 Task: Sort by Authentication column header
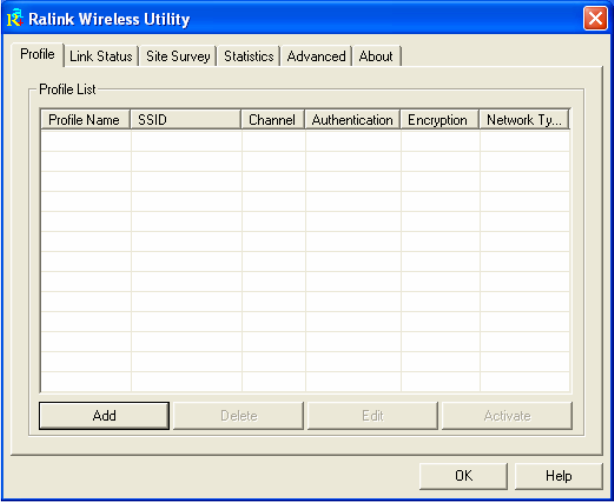tap(352, 119)
